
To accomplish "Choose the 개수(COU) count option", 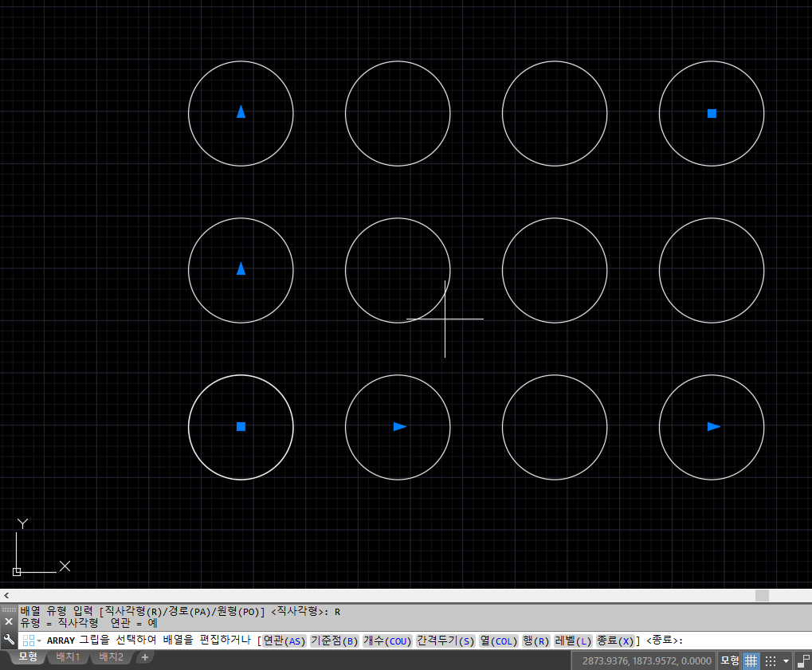I will (x=387, y=641).
